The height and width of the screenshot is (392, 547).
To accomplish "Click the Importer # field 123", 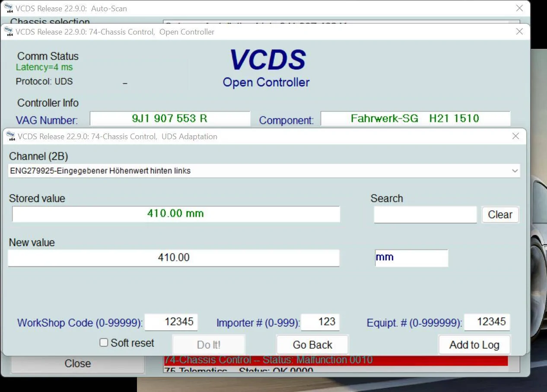I will tap(320, 322).
